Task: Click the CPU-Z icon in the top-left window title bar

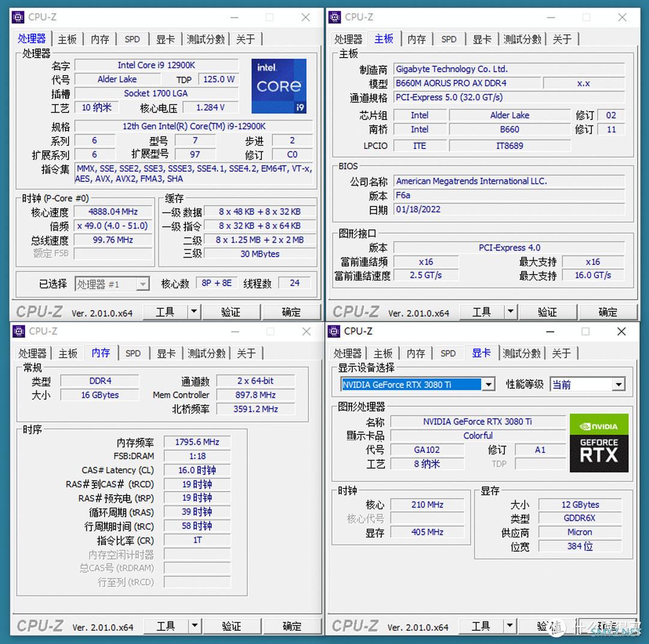Action: click(18, 17)
